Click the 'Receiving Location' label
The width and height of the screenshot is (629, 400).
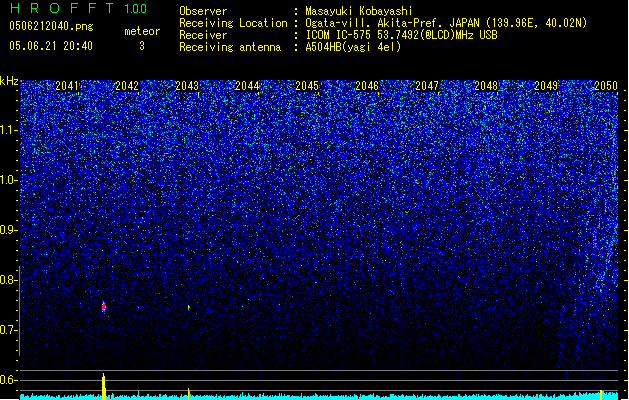(x=233, y=23)
